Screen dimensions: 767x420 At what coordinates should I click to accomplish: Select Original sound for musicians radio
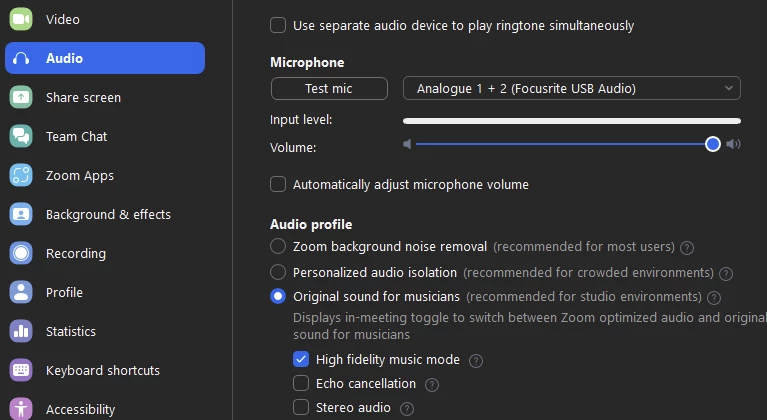pos(278,296)
